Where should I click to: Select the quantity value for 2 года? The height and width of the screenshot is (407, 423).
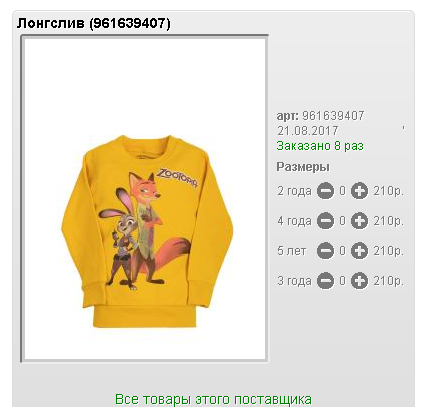tap(343, 191)
